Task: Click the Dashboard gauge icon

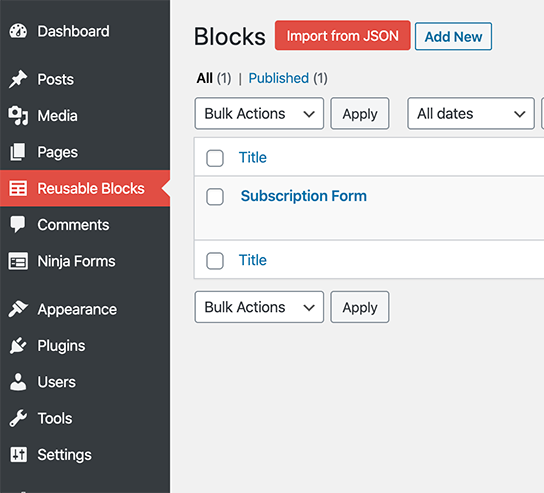Action: tap(18, 31)
